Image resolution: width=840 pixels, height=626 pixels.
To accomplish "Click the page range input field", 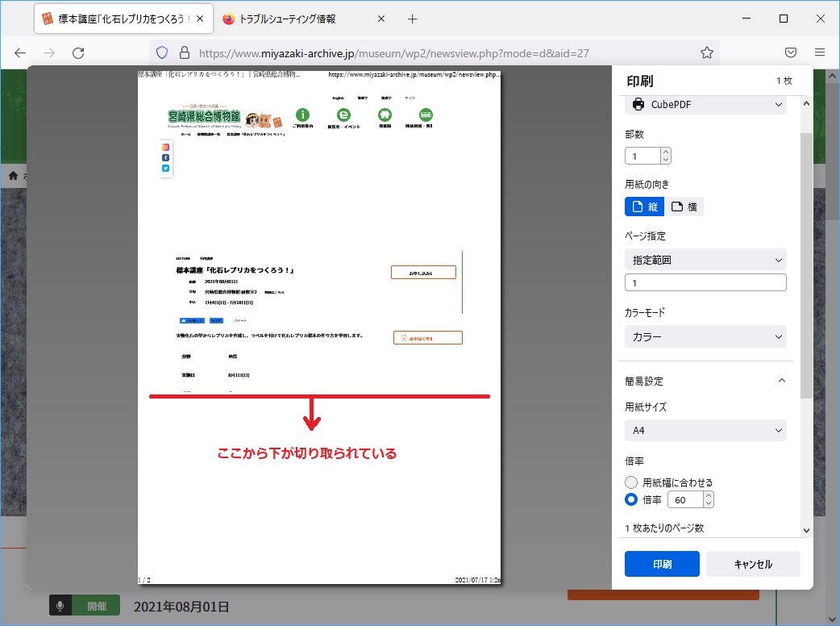I will point(705,283).
